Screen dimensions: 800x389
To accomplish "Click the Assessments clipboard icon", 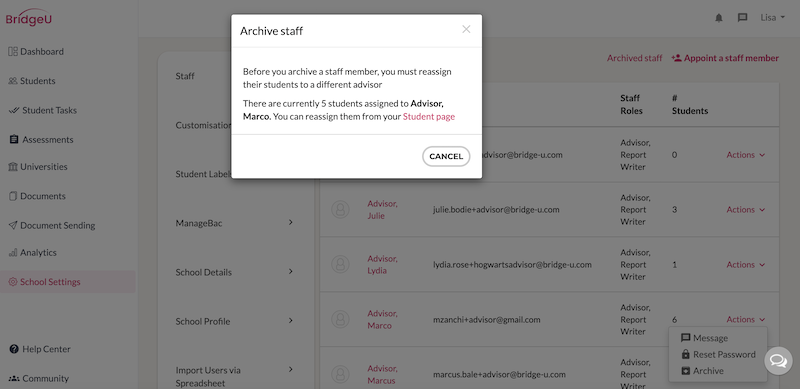I will [14, 139].
